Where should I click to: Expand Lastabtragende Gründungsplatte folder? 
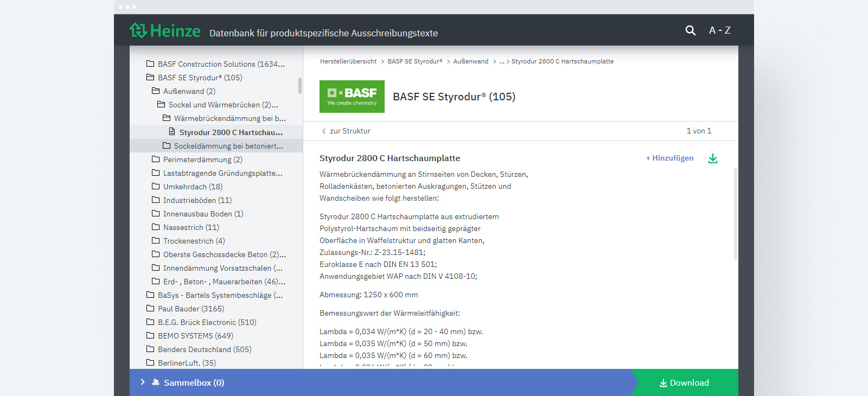pos(217,173)
